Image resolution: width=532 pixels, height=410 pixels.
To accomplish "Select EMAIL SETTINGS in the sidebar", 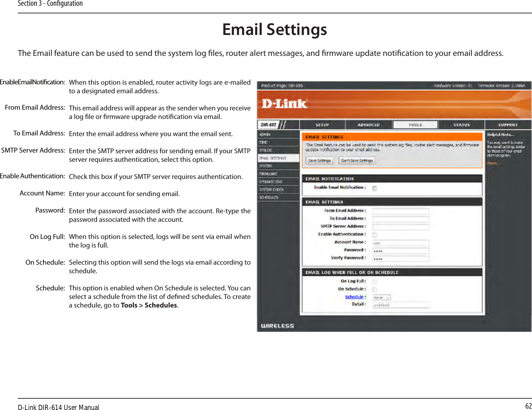I will (278, 158).
